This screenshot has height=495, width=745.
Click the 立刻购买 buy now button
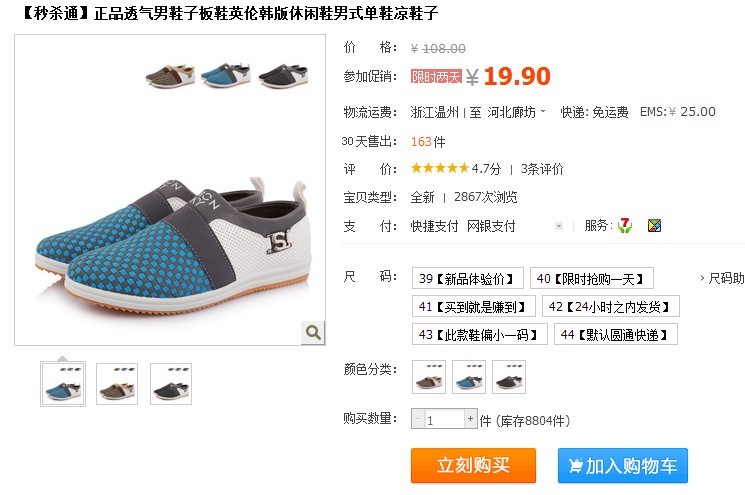pyautogui.click(x=473, y=465)
